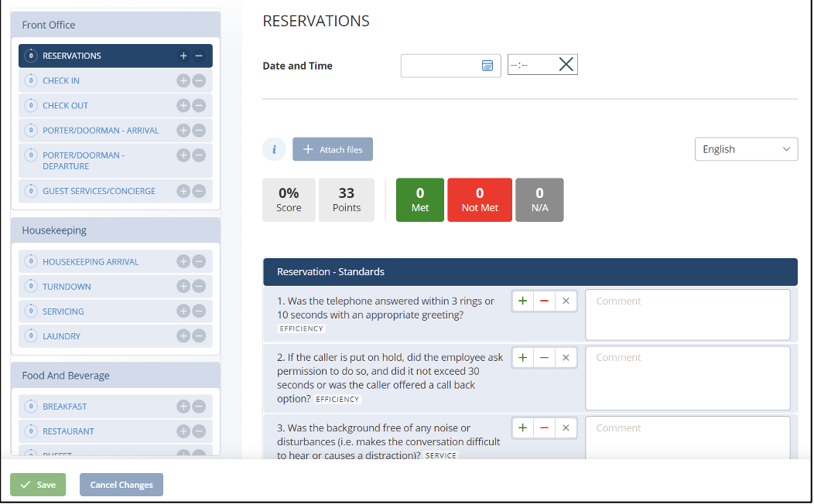Viewport: 814px width, 504px height.
Task: Mark question 3 as N/A with x
Action: [566, 428]
